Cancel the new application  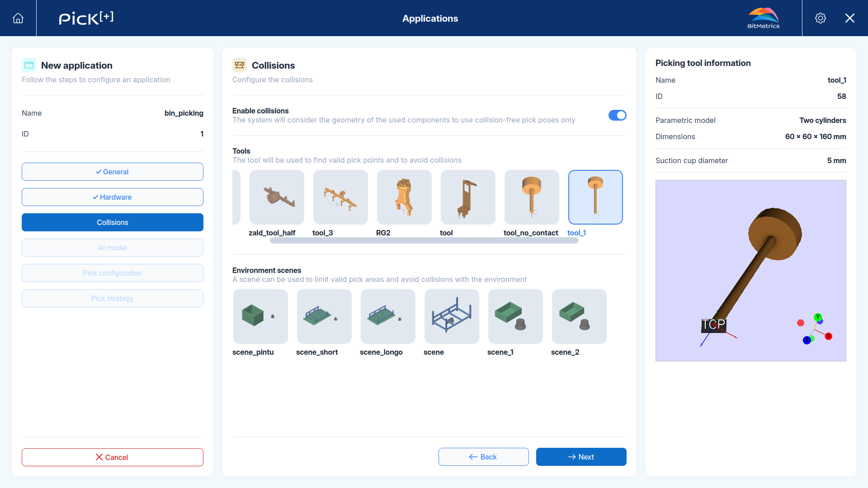click(x=113, y=457)
